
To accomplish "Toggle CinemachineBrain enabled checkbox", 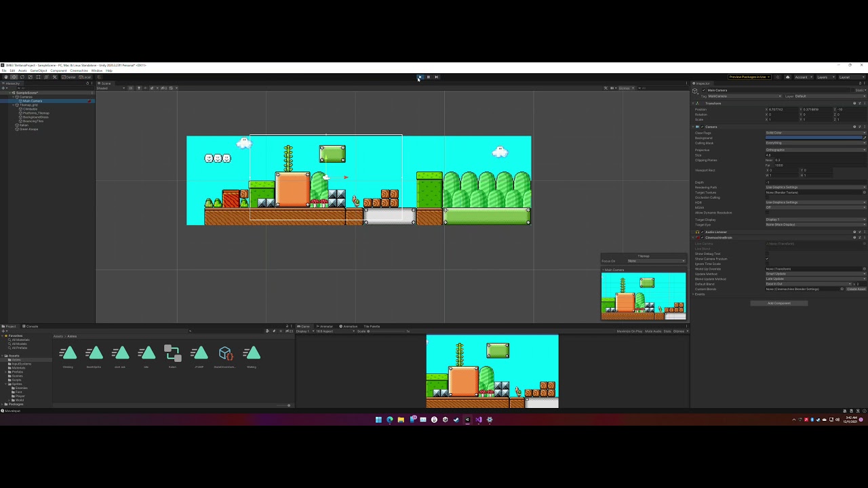I will coord(702,238).
